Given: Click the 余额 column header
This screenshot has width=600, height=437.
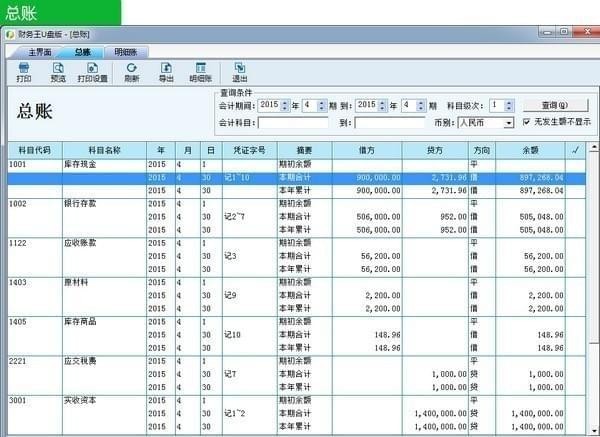Looking at the screenshot, I should pos(530,150).
